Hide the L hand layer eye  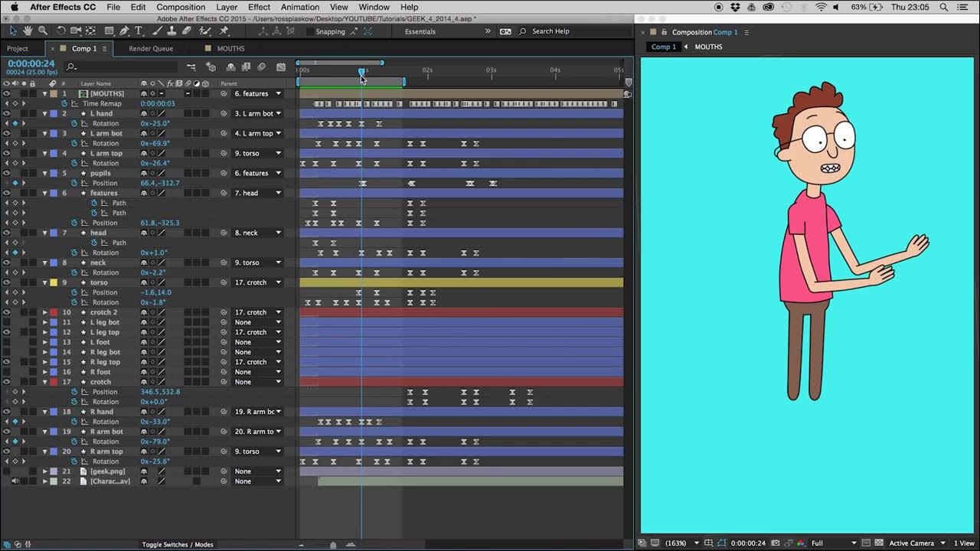(7, 113)
